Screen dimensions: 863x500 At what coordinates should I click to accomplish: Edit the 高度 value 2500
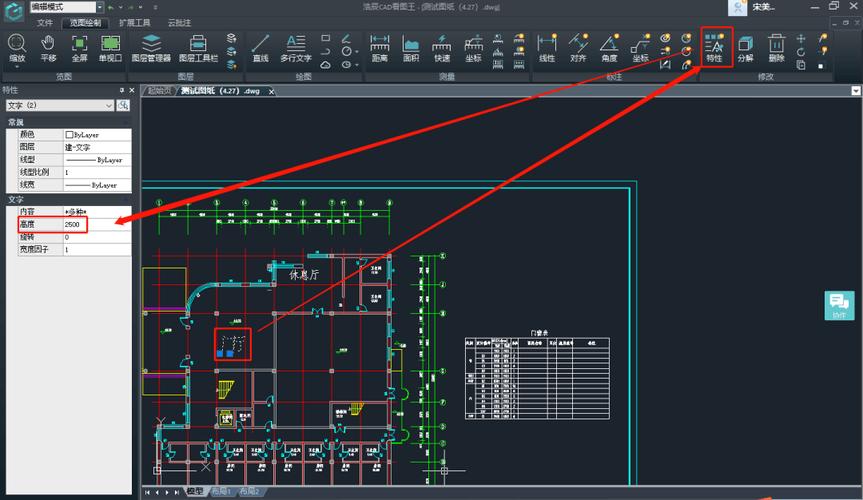coord(97,224)
